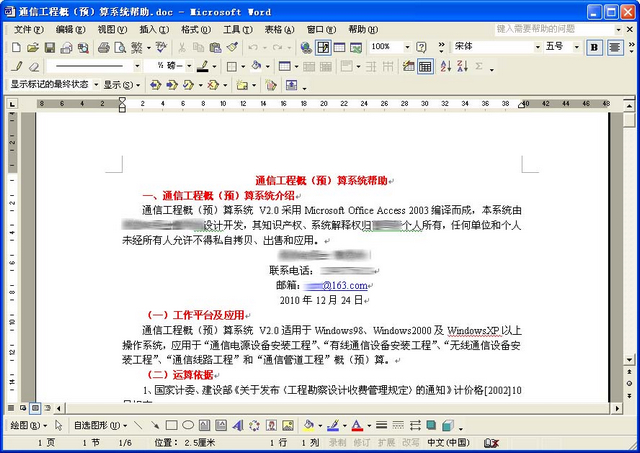
Task: Open the 工具(T) menu
Action: click(238, 30)
